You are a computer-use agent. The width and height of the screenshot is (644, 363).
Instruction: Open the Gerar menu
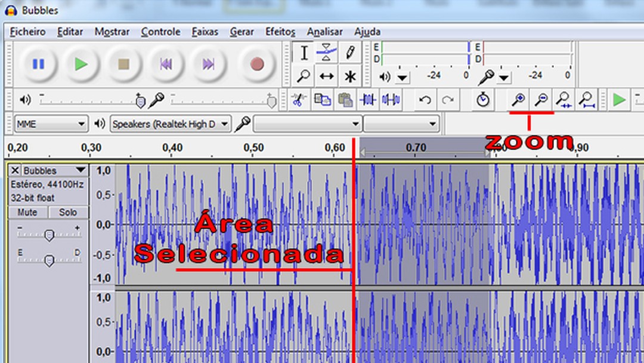[241, 32]
